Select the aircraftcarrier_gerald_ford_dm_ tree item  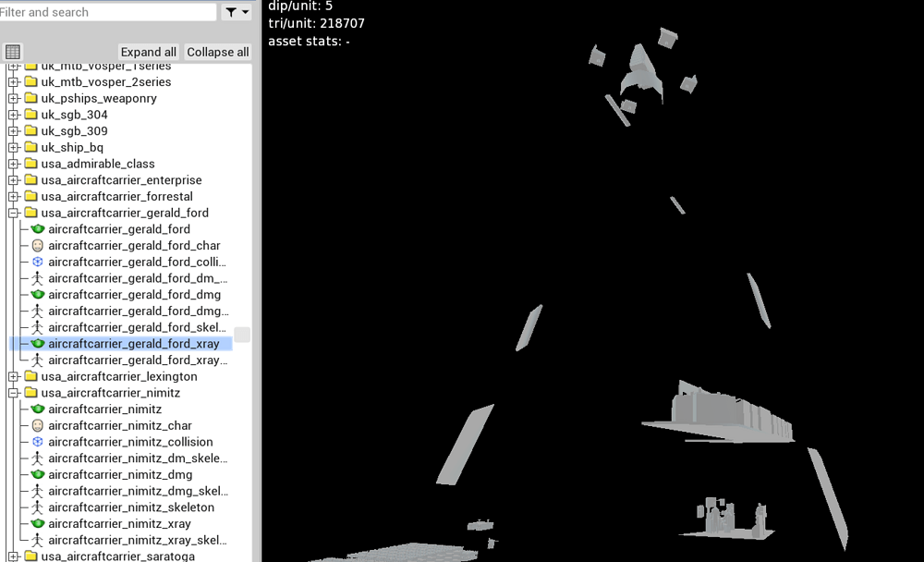138,278
